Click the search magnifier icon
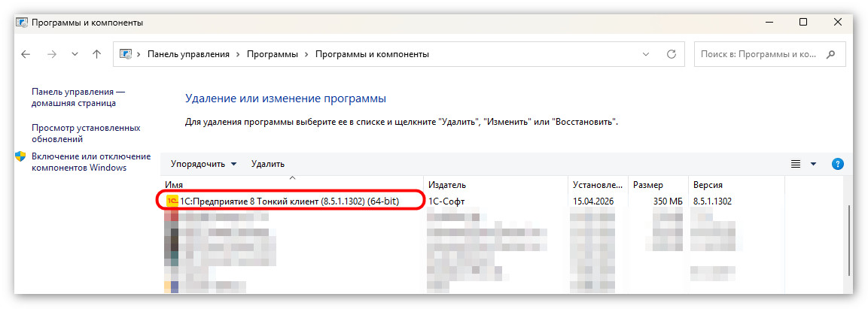 point(830,54)
